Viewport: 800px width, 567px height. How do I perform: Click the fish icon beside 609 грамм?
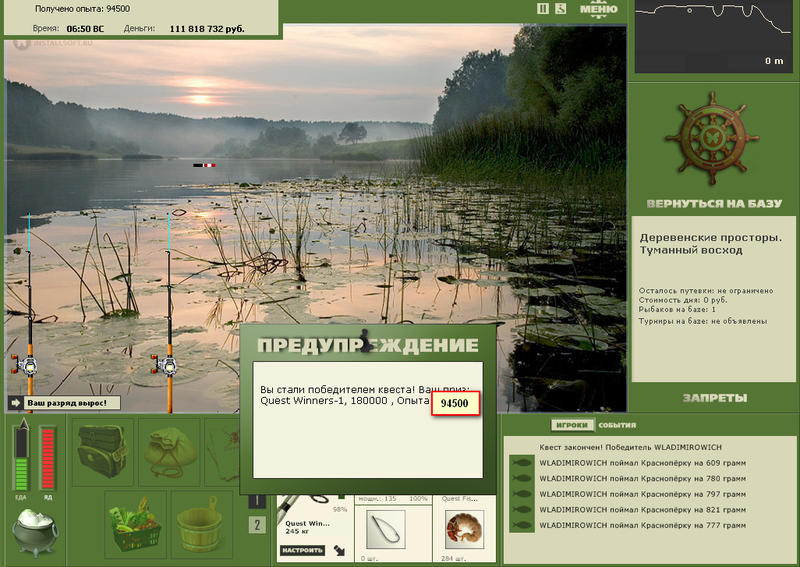point(522,463)
